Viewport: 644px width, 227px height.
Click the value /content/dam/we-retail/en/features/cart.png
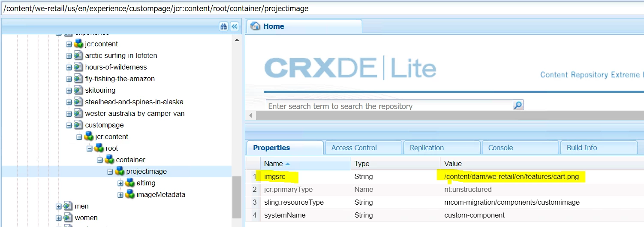pyautogui.click(x=512, y=176)
